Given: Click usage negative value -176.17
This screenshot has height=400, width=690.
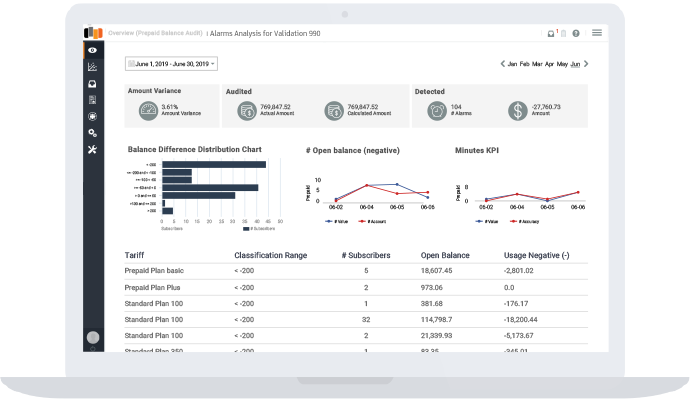Looking at the screenshot, I should tap(516, 304).
